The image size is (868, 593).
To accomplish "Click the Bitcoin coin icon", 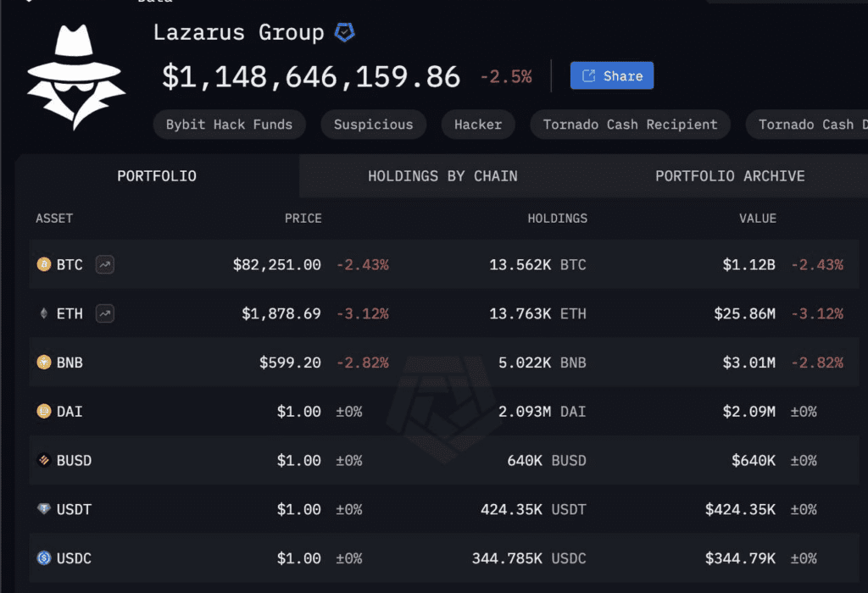I will [x=44, y=264].
